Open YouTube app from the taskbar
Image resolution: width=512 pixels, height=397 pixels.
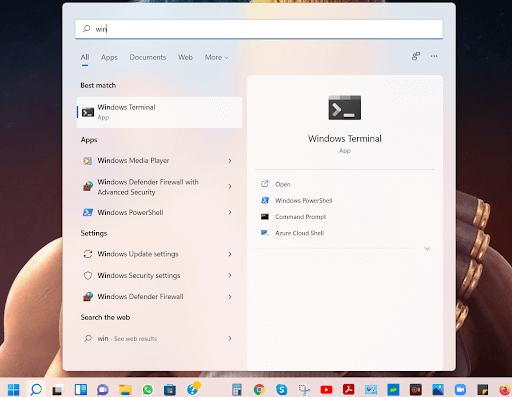326,389
